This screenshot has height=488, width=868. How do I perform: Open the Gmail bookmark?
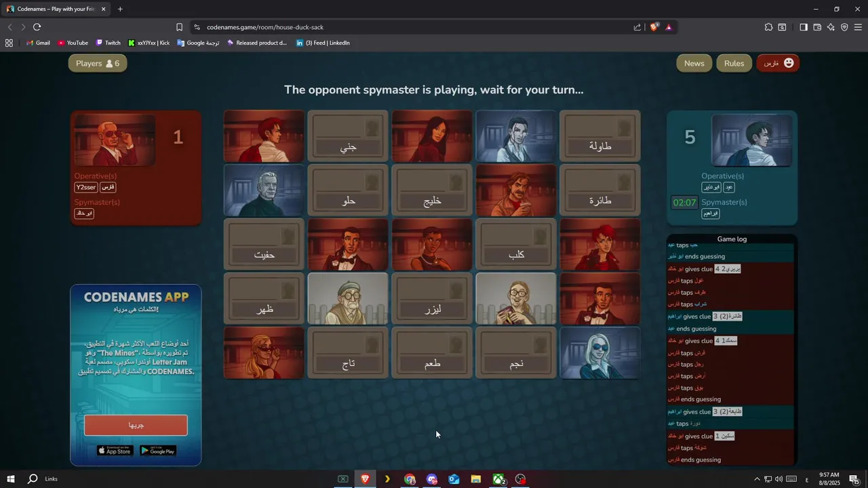38,43
